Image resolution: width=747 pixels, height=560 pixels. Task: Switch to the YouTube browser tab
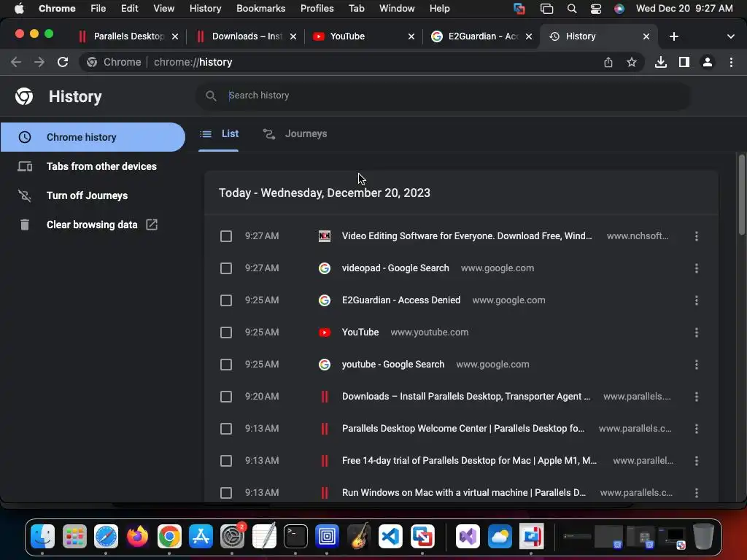pos(363,36)
